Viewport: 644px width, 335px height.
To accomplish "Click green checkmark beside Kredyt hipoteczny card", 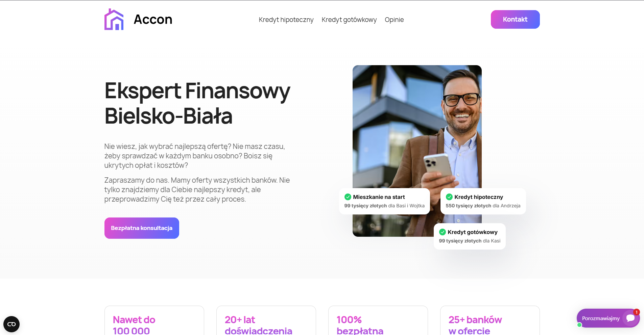I will point(449,197).
